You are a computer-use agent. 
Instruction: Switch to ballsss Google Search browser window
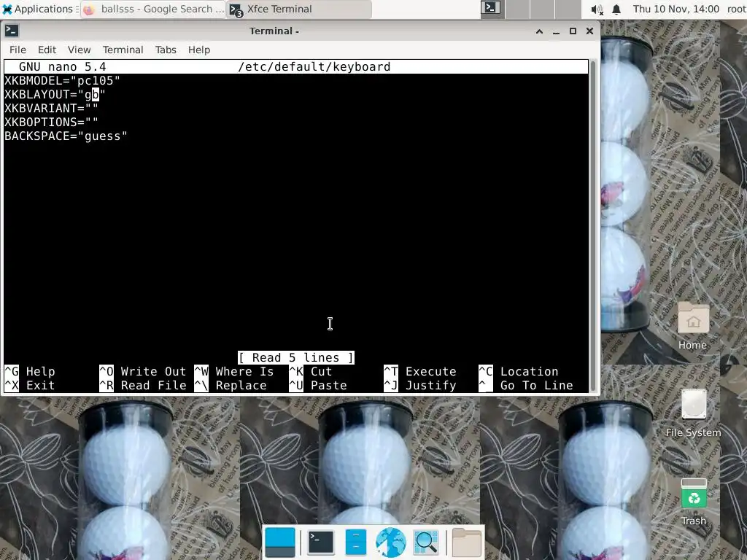[x=153, y=9]
